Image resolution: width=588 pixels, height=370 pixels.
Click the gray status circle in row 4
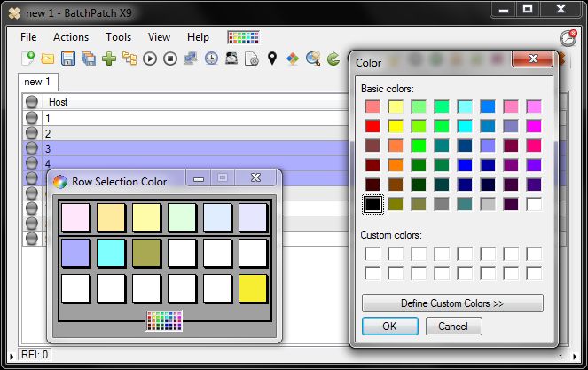point(32,163)
